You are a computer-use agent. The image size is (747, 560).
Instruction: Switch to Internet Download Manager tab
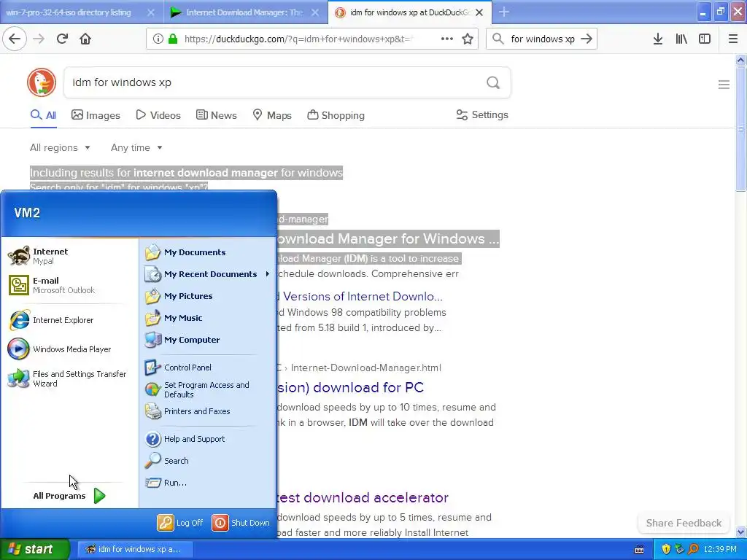pyautogui.click(x=244, y=12)
